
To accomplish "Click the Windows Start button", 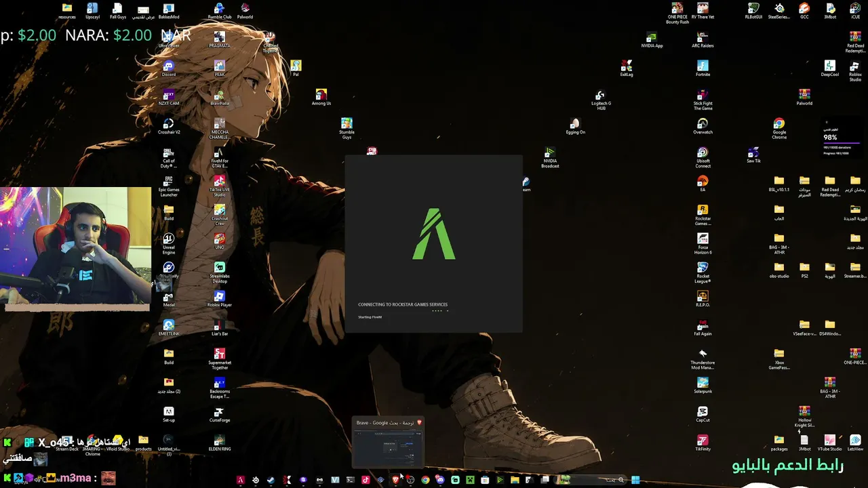I will pyautogui.click(x=635, y=480).
